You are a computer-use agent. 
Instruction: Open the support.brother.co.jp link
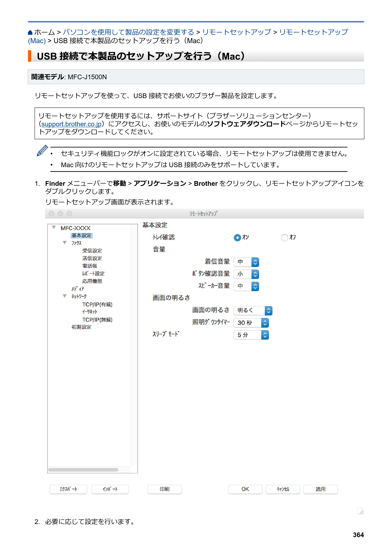tap(72, 124)
